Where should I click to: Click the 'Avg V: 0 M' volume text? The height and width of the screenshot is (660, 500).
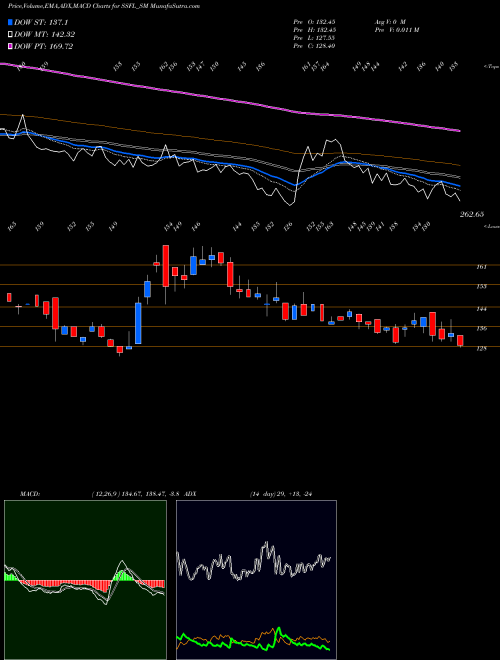point(390,22)
